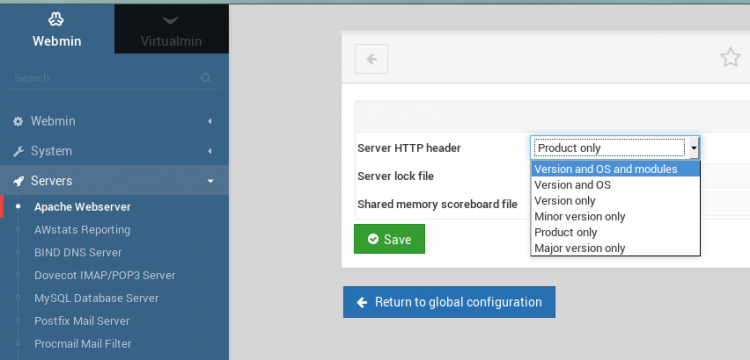Open AWstats Reporting module
Screen dimensions: 750x360
coord(82,230)
